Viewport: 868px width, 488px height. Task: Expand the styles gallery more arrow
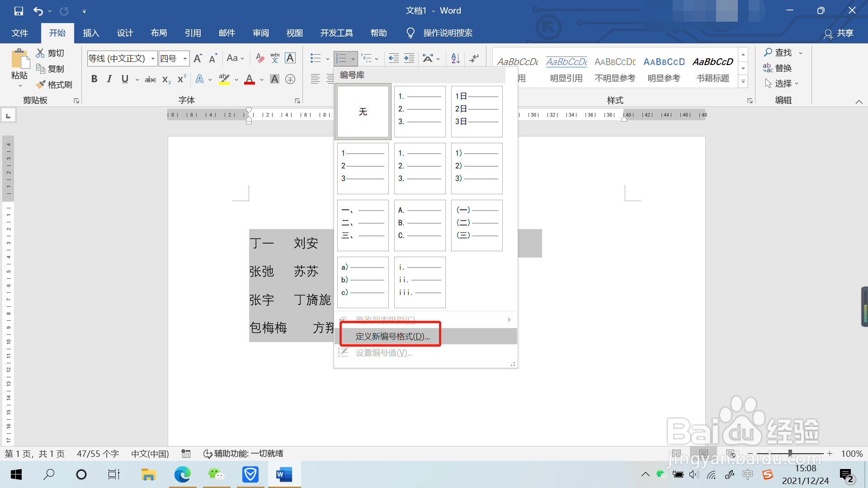tap(743, 82)
